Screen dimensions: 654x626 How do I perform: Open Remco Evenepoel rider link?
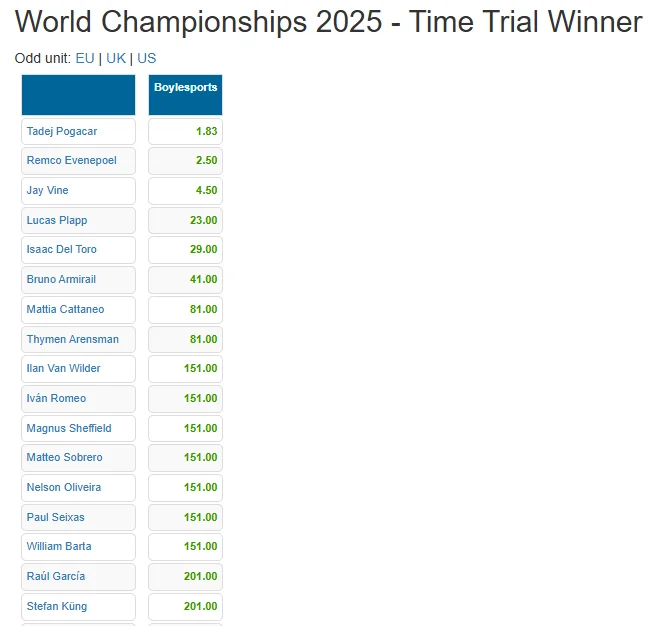point(72,161)
